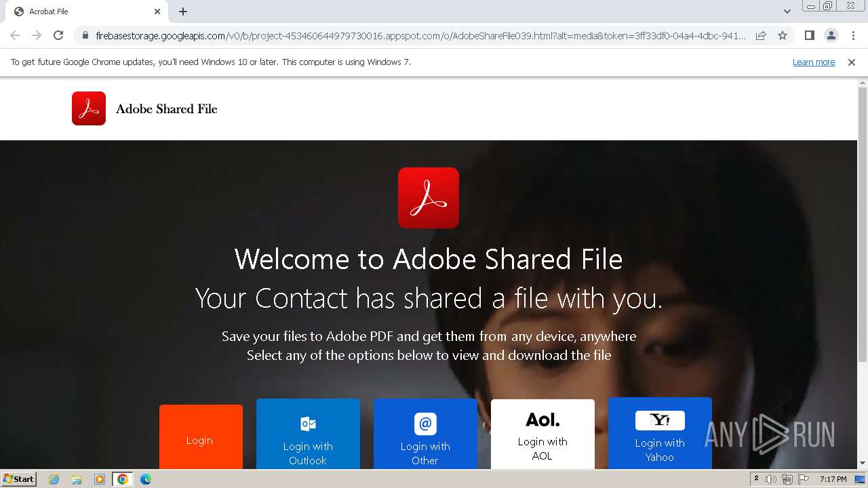Go forward using browser forward arrow
Image resolution: width=868 pixels, height=488 pixels.
(x=37, y=35)
